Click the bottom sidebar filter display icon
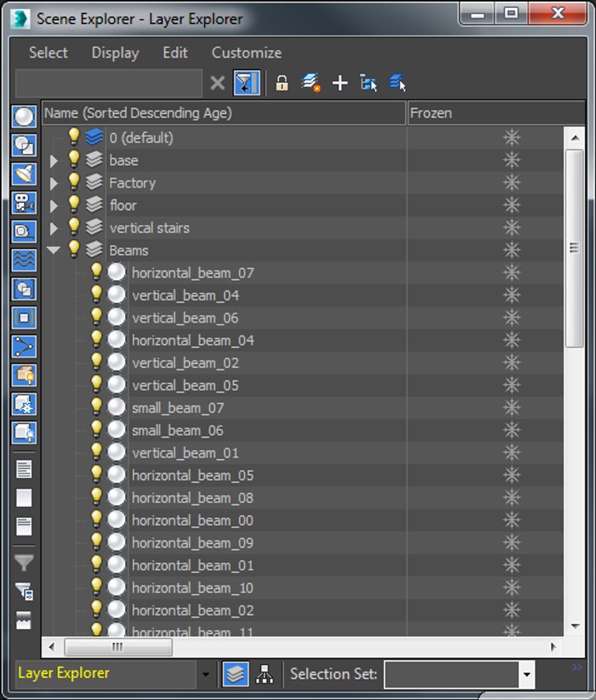596x700 pixels. click(23, 620)
